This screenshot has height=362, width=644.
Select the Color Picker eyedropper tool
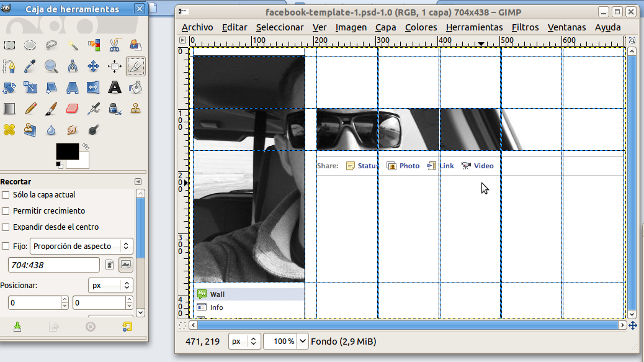click(30, 66)
